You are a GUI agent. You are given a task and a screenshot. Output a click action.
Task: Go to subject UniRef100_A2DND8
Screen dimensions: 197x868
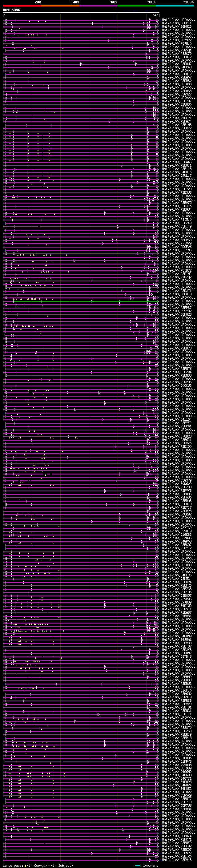(177, 375)
